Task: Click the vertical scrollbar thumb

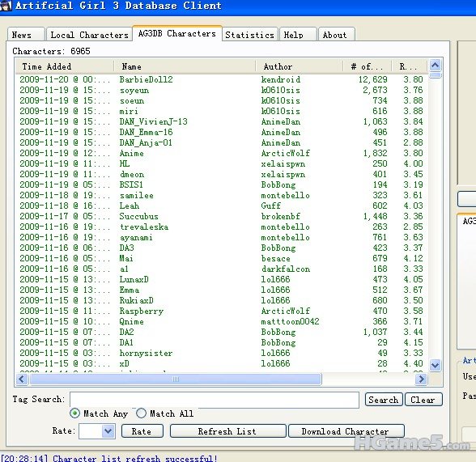Action: pyautogui.click(x=435, y=75)
